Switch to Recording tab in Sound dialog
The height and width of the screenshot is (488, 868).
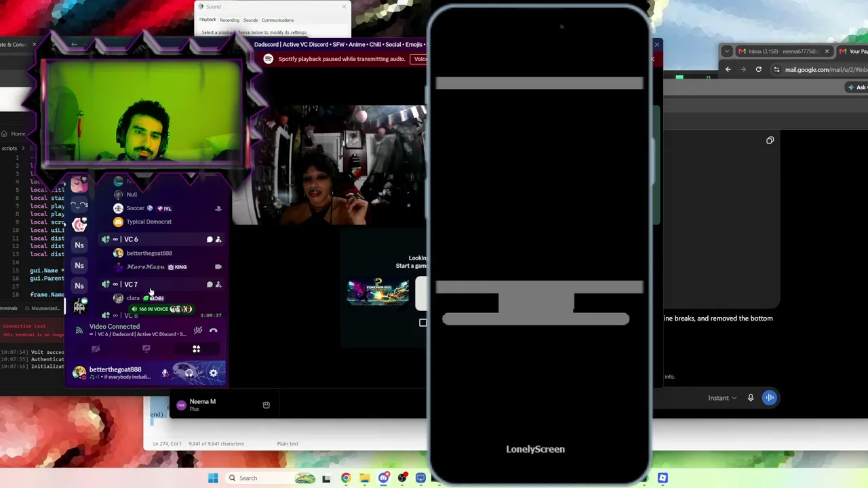coord(229,20)
